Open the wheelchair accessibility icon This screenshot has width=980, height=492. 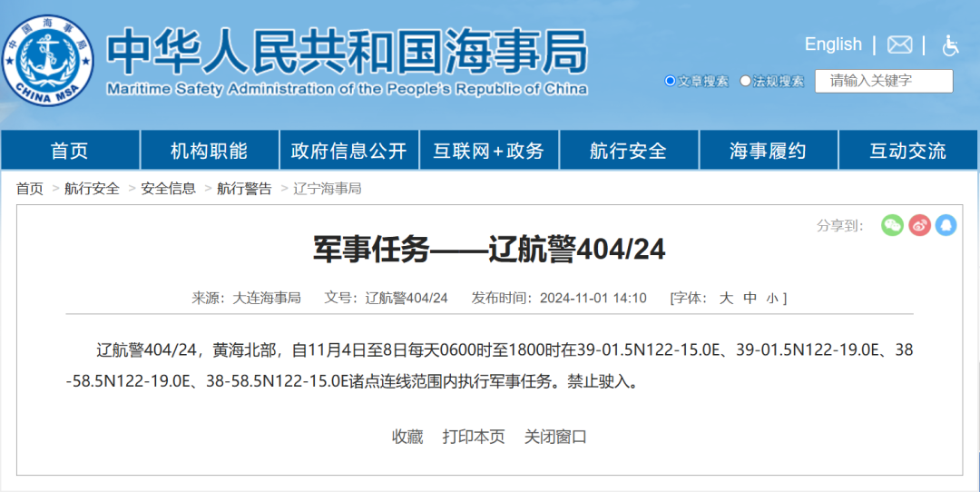(950, 45)
